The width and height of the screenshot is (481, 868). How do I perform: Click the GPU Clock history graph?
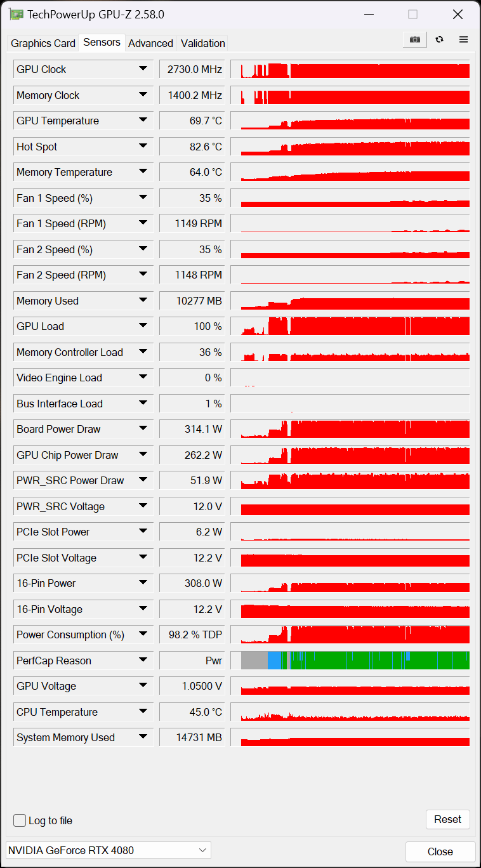[350, 69]
